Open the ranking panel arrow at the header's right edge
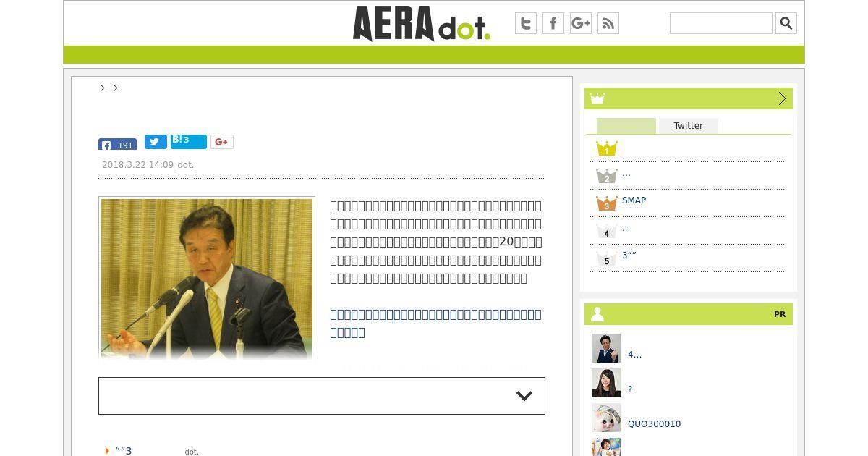 click(x=782, y=98)
